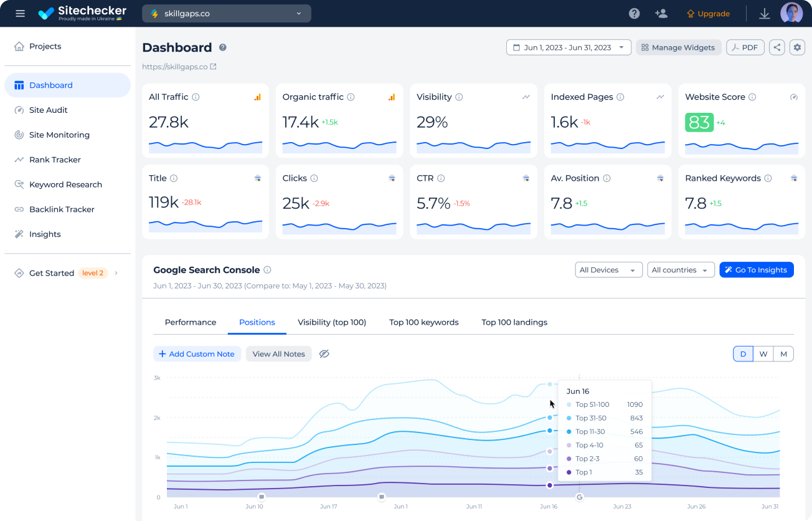Click the Indexed Pages info icon
The image size is (812, 521).
tap(620, 97)
